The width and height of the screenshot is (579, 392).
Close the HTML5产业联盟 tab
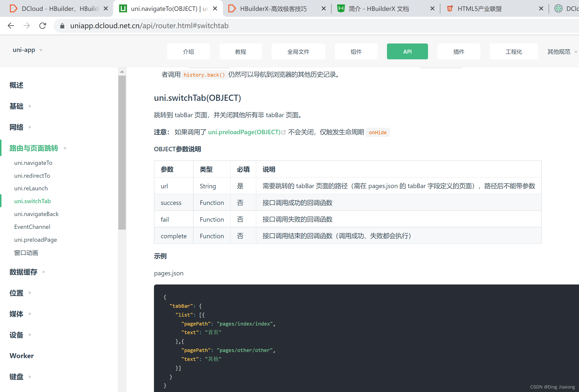point(541,9)
